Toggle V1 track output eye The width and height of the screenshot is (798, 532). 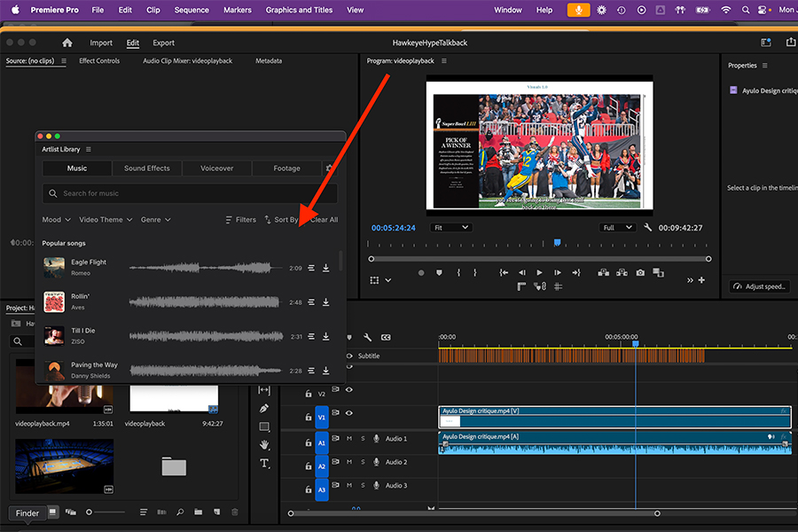[x=349, y=413]
